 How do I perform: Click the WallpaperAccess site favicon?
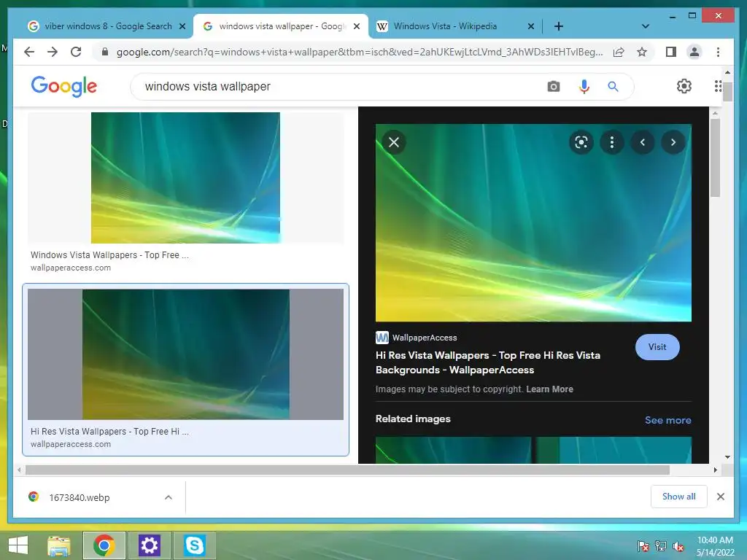pos(382,338)
